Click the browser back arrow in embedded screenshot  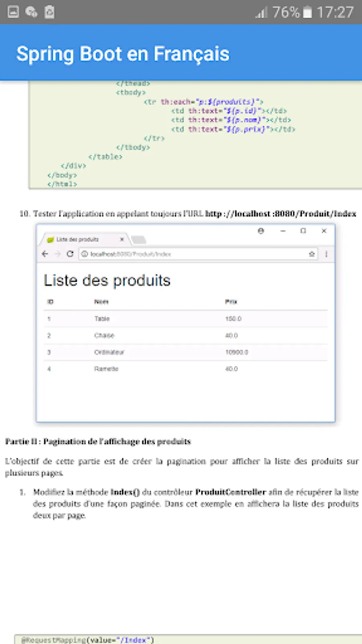point(45,254)
